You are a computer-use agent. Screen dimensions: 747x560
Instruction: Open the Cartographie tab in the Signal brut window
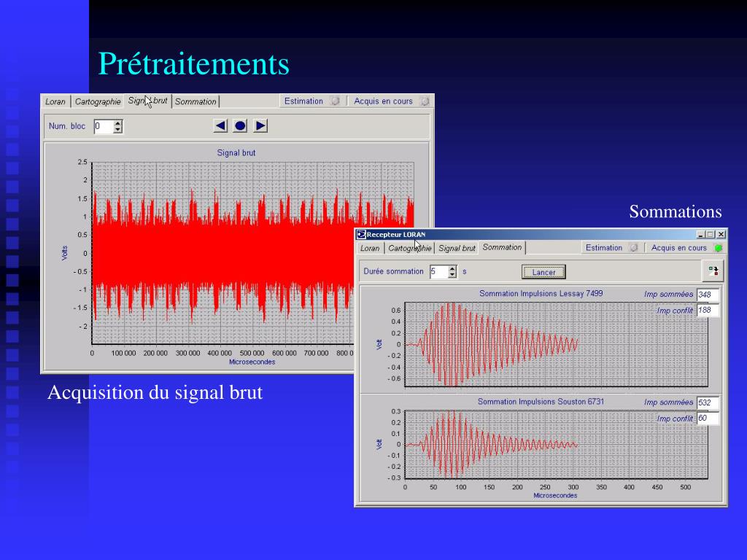tap(98, 101)
